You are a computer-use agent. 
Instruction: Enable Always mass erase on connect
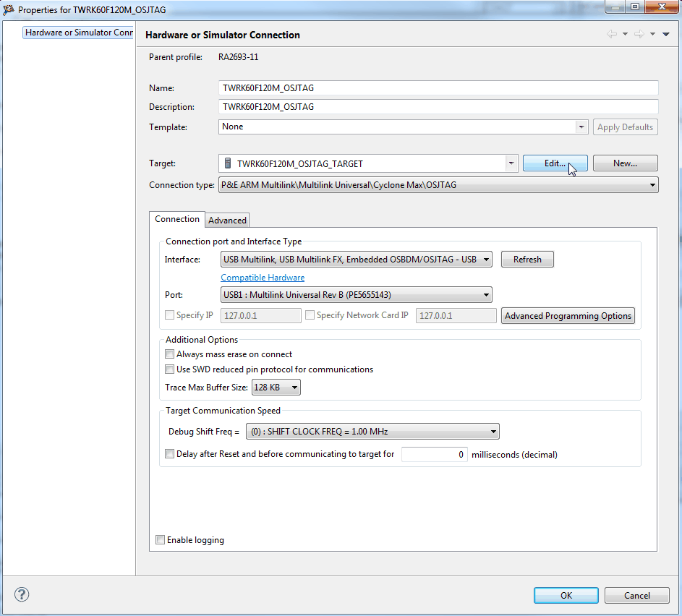coord(170,354)
